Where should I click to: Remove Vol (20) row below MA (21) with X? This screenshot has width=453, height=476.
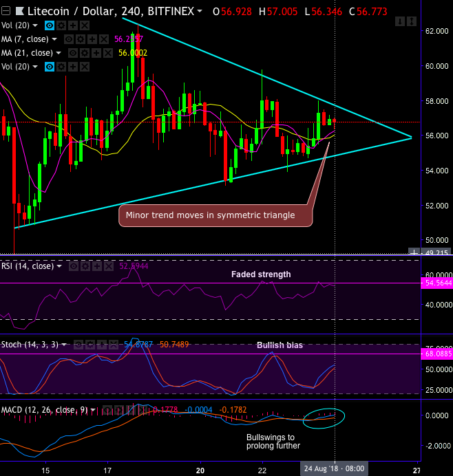pyautogui.click(x=85, y=67)
